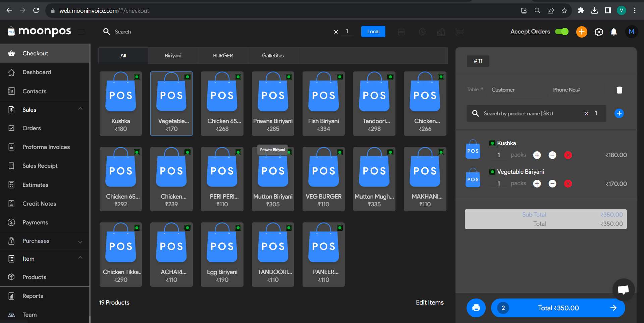
Task: Toggle the stock indicator on Kushka tile
Action: pyautogui.click(x=137, y=77)
